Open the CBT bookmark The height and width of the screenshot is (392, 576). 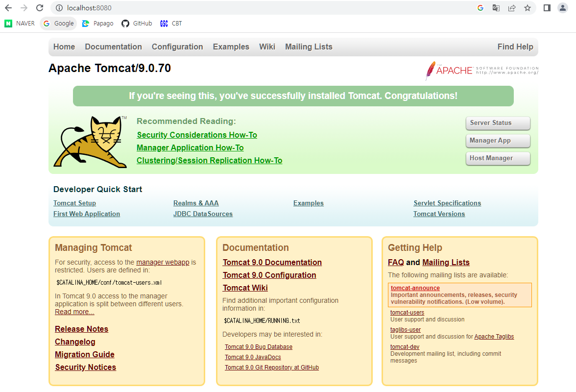point(171,24)
